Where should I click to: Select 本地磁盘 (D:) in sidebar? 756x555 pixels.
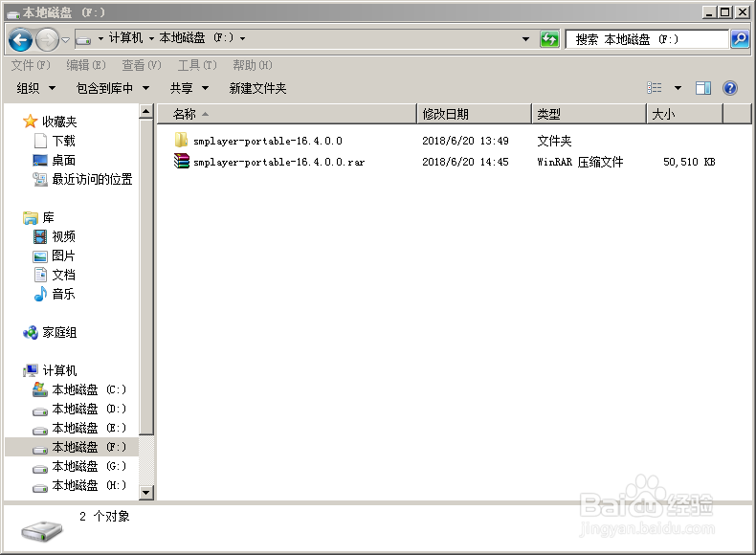[79, 409]
